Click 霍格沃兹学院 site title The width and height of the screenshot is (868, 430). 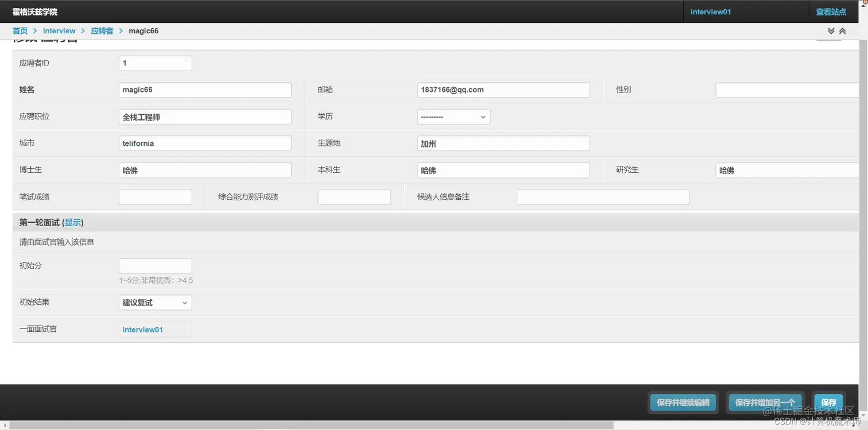click(x=35, y=11)
